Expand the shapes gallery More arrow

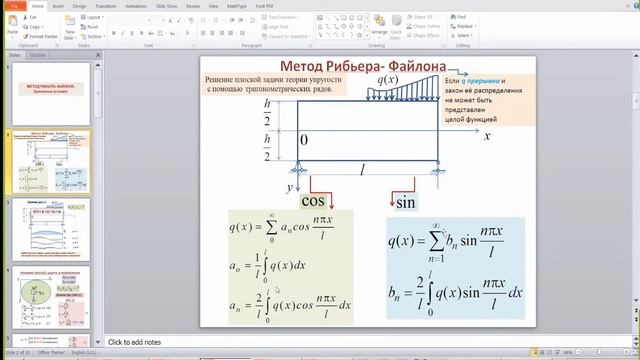367,36
